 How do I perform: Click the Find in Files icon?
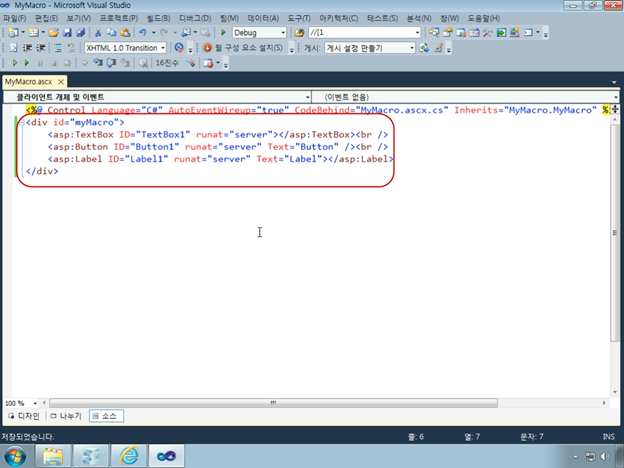click(x=300, y=33)
